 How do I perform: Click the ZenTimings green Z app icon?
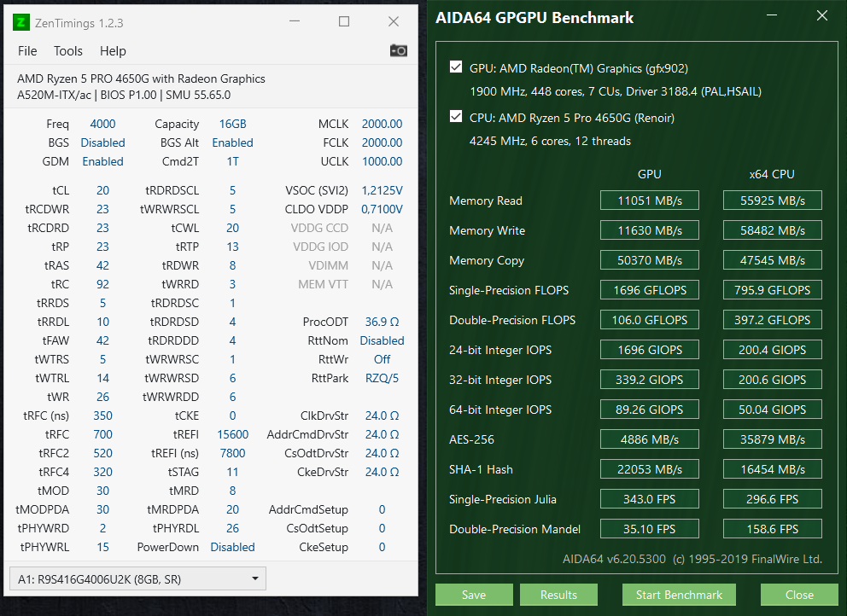[x=21, y=22]
